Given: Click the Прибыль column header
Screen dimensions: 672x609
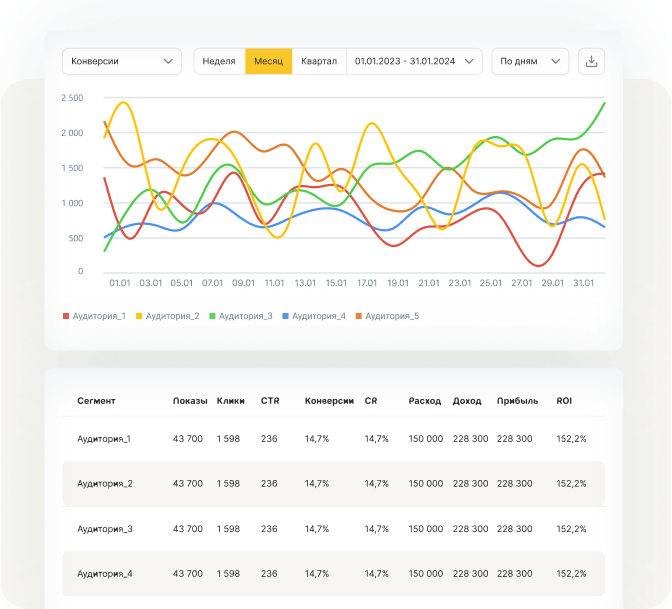Looking at the screenshot, I should [517, 401].
